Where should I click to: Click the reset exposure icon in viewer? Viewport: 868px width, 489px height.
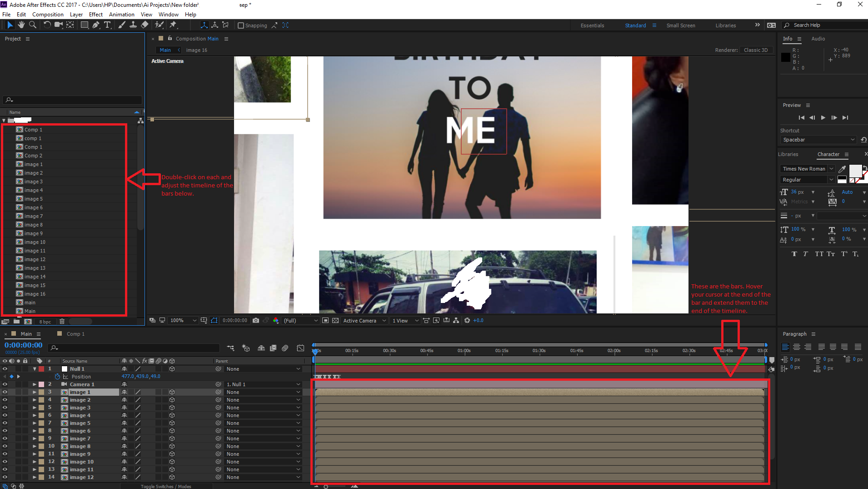pyautogui.click(x=467, y=321)
